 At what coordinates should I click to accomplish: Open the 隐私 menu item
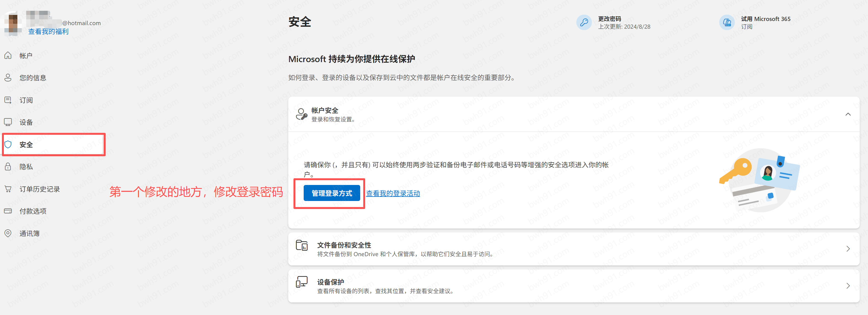(26, 166)
